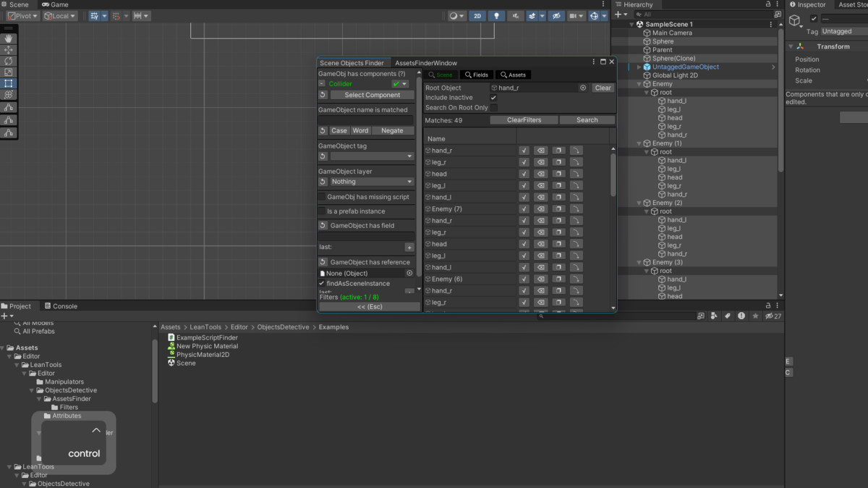This screenshot has width=868, height=488.
Task: Open the Console tab
Action: coord(61,306)
